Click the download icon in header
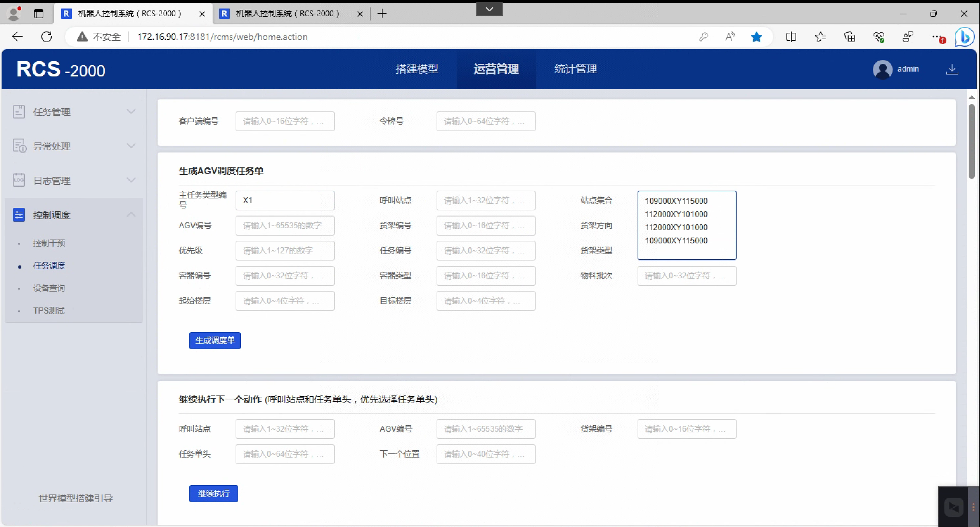The height and width of the screenshot is (527, 980). (952, 69)
